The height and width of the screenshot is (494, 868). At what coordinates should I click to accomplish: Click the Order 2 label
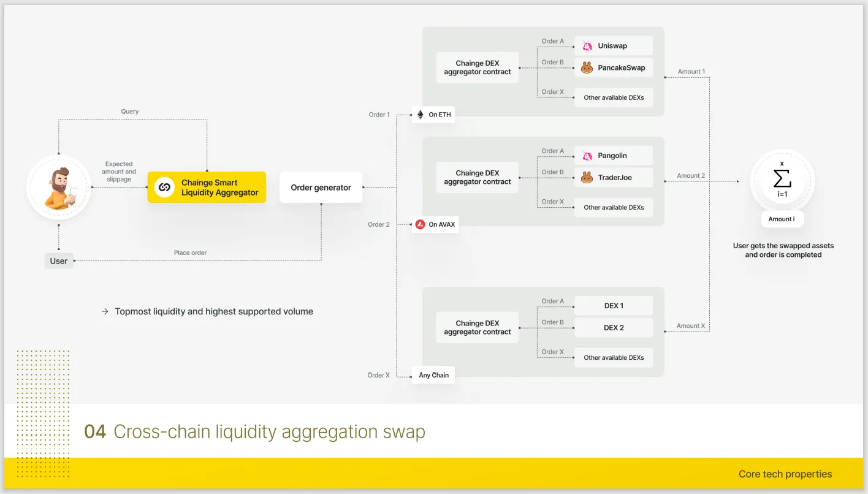tap(379, 224)
